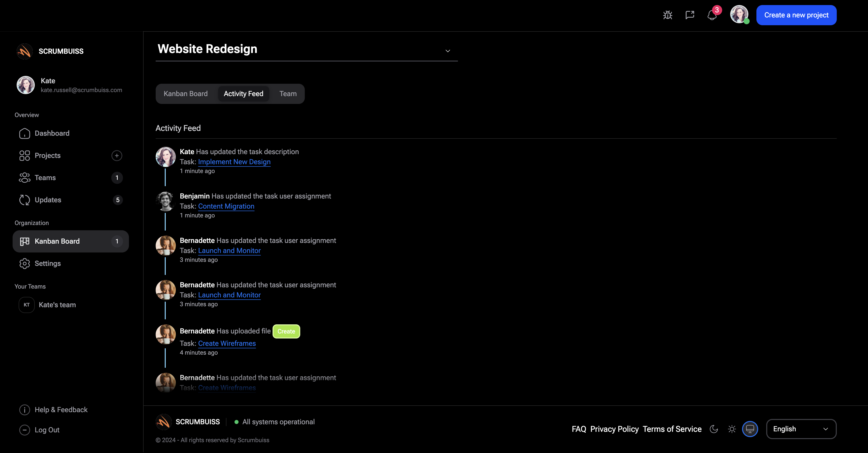The image size is (868, 453).
Task: Click the Help & Feedback icon
Action: click(x=25, y=409)
